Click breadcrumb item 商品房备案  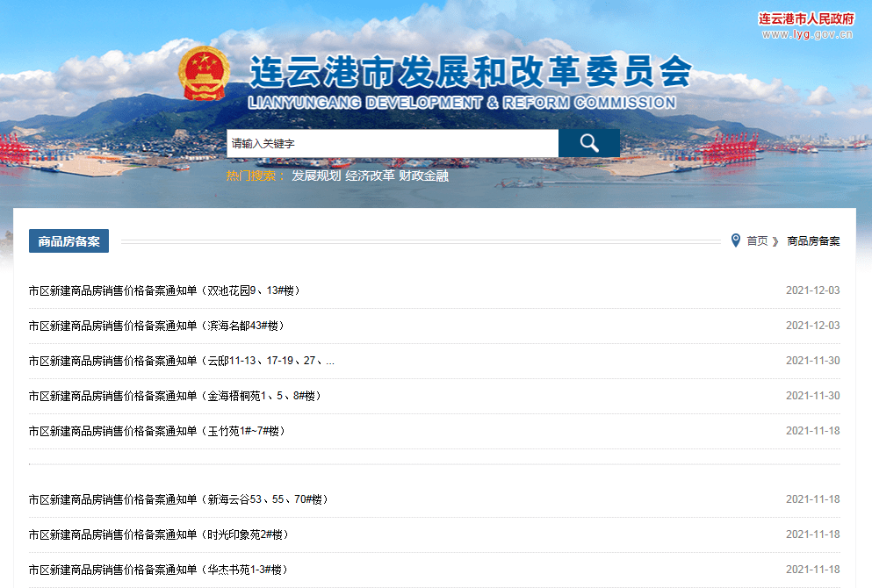(813, 241)
